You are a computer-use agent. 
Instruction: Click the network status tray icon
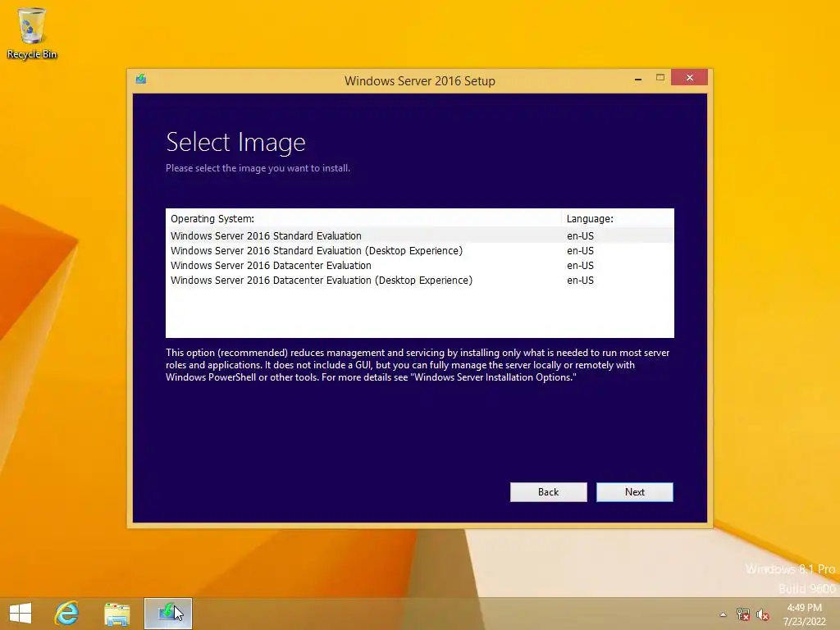click(x=742, y=614)
